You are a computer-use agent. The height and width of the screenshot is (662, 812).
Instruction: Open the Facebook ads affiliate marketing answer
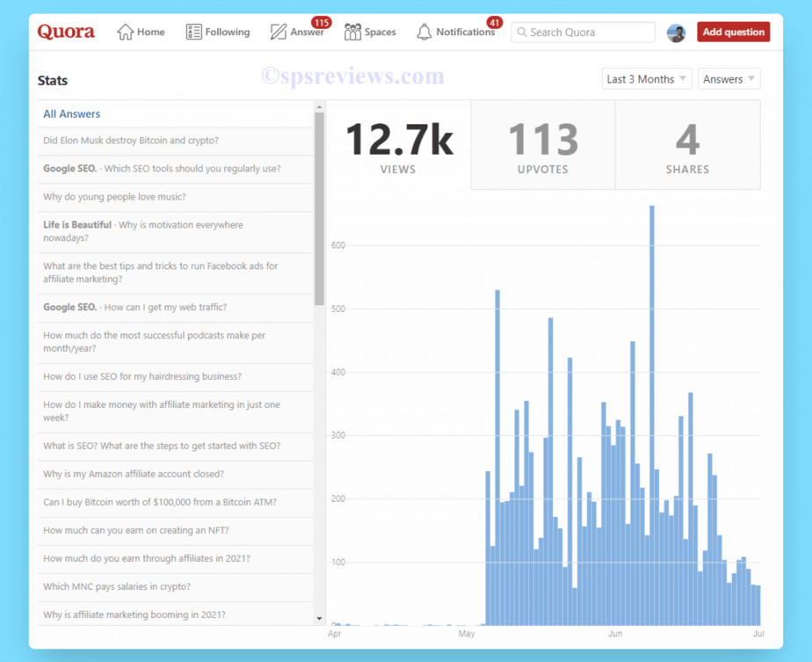[175, 273]
